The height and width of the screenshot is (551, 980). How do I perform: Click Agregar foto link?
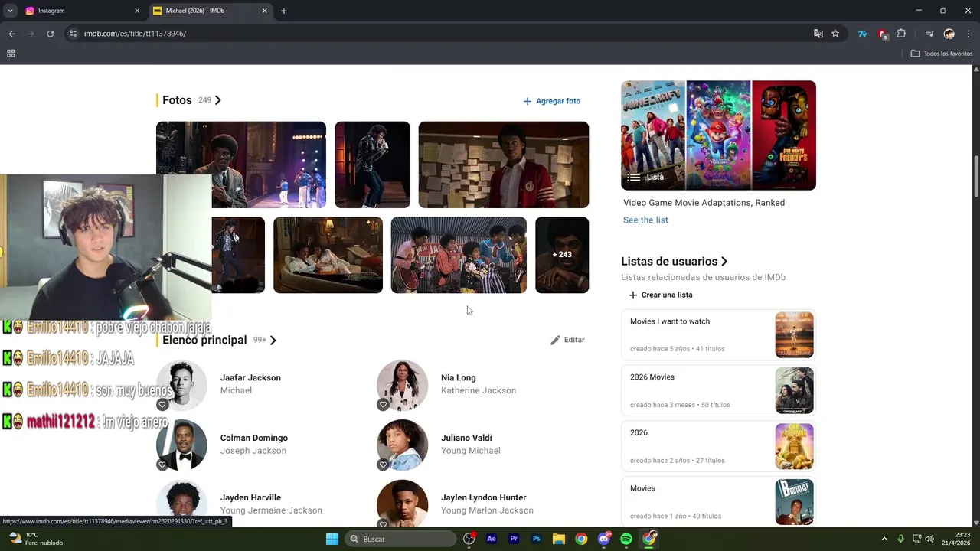click(551, 101)
